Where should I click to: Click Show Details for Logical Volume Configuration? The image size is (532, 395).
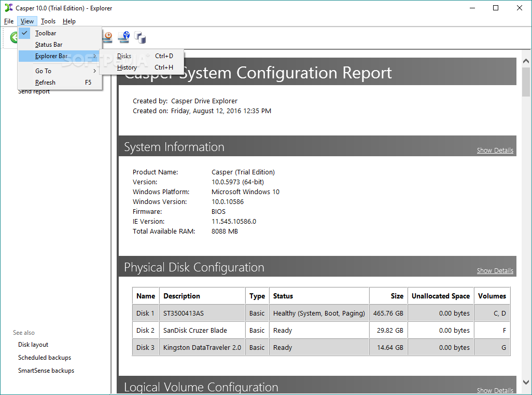pyautogui.click(x=495, y=390)
